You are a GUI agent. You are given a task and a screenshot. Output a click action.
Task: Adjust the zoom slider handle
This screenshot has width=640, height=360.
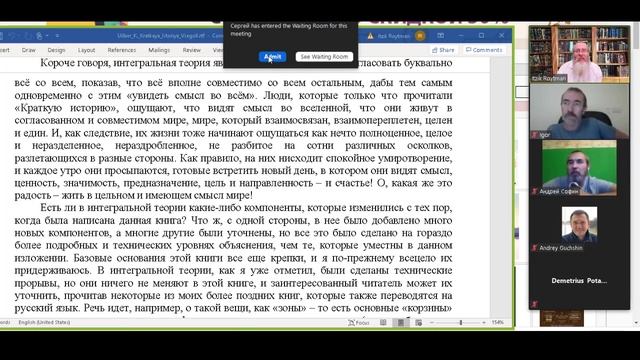[461, 322]
